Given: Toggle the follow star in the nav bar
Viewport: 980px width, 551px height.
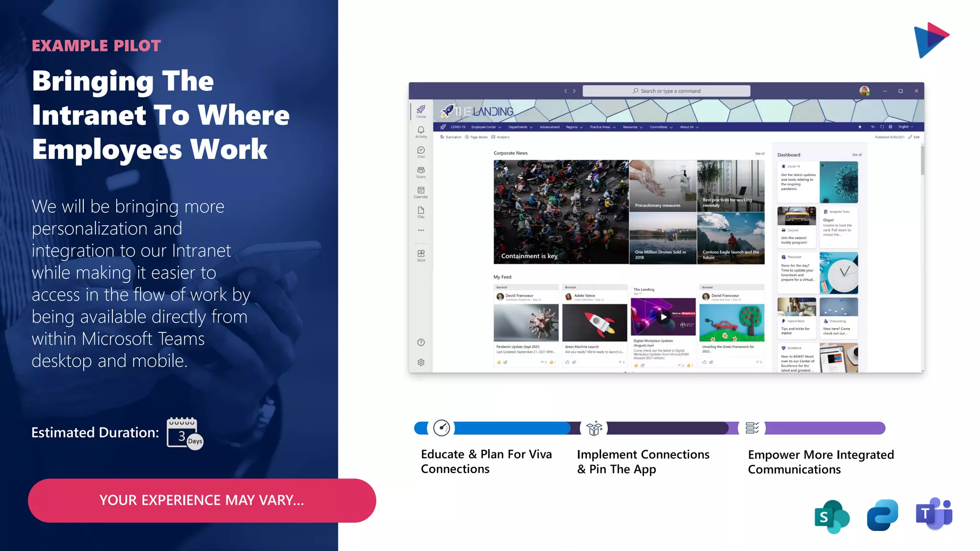Looking at the screenshot, I should (860, 127).
